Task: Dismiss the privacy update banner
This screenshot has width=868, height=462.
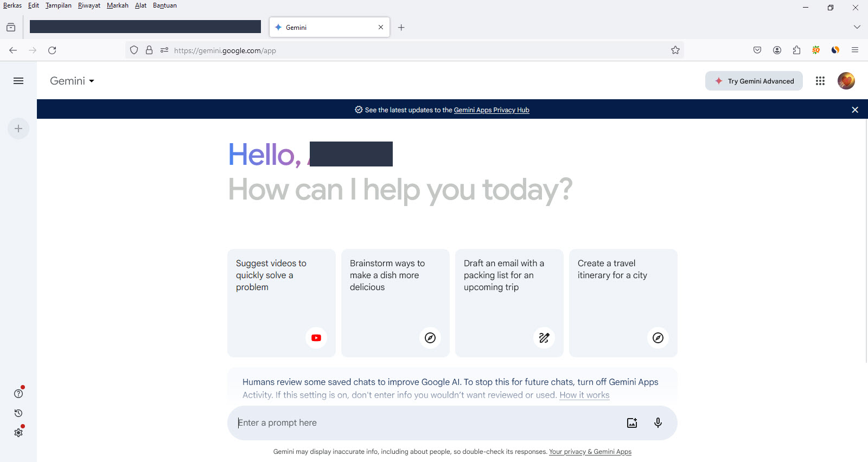Action: 854,110
